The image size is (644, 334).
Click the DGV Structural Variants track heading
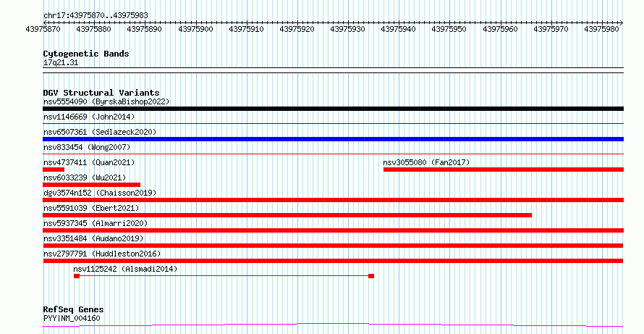click(x=101, y=93)
